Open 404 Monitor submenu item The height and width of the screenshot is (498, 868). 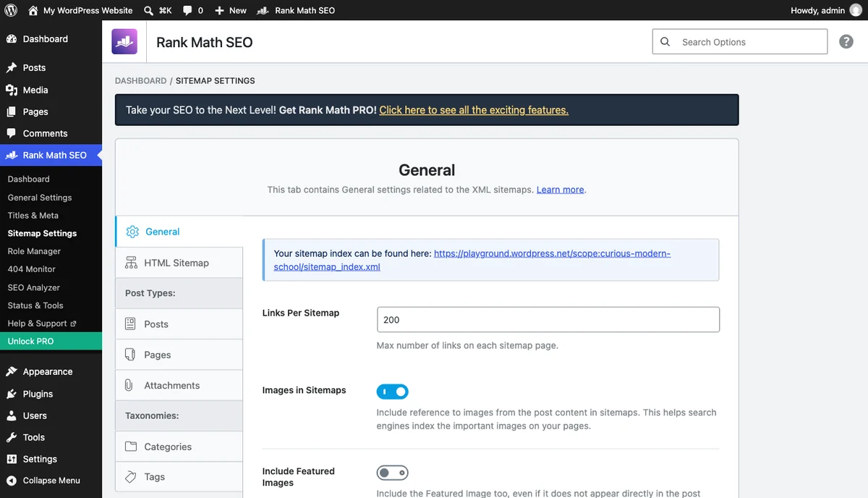51,269
